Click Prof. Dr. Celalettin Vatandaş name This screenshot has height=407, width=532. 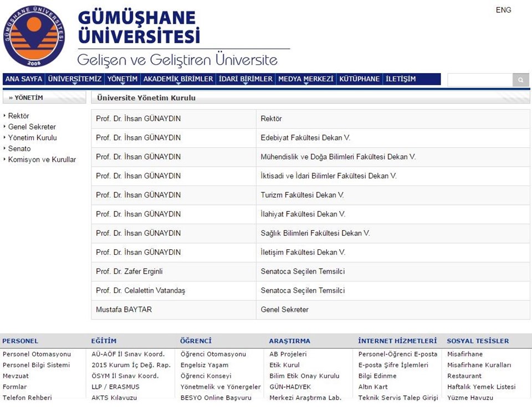[x=140, y=291]
